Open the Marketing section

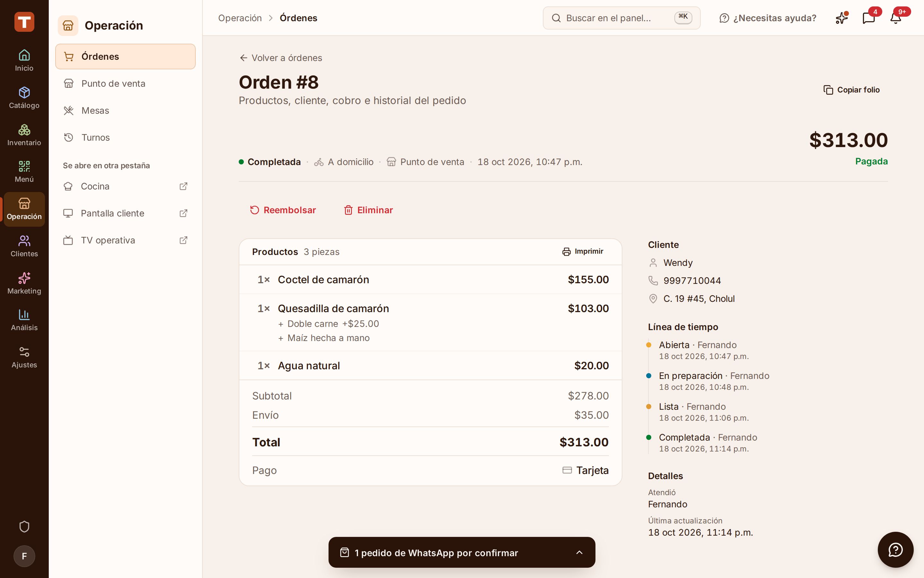pyautogui.click(x=24, y=284)
